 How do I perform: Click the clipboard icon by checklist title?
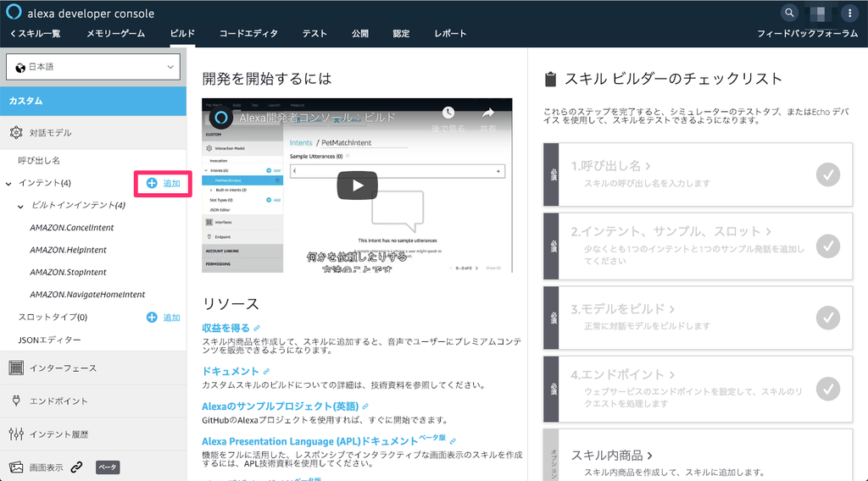550,79
